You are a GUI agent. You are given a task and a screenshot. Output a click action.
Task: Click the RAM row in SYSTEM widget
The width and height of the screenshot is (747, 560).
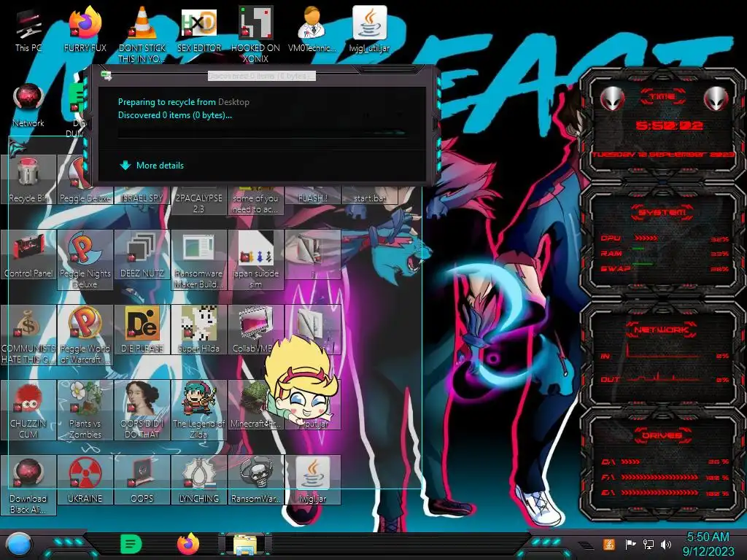pos(665,253)
